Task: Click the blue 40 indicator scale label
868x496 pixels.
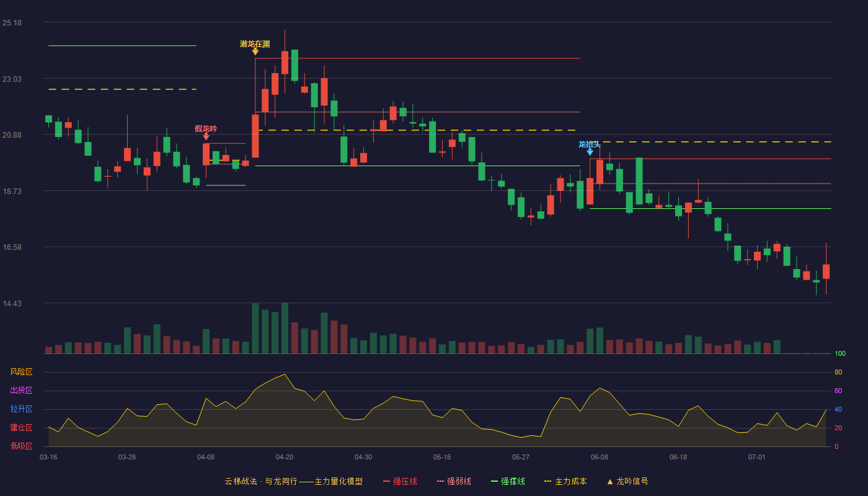Action: tap(838, 409)
